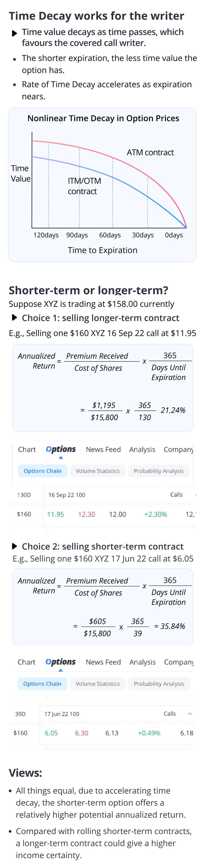Select the Options tab above the 16 Sep chain

coord(61,450)
